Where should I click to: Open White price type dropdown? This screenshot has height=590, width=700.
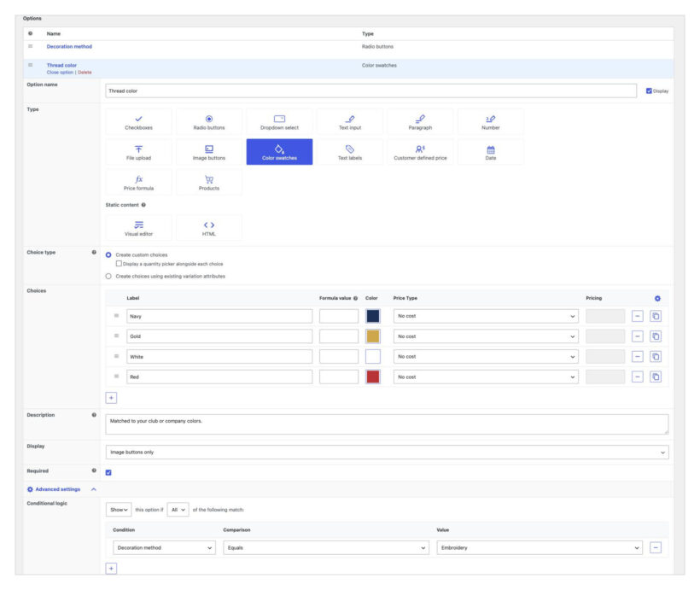point(486,356)
